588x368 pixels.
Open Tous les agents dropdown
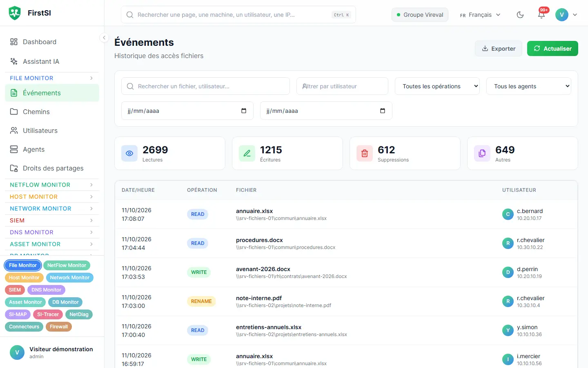point(529,86)
